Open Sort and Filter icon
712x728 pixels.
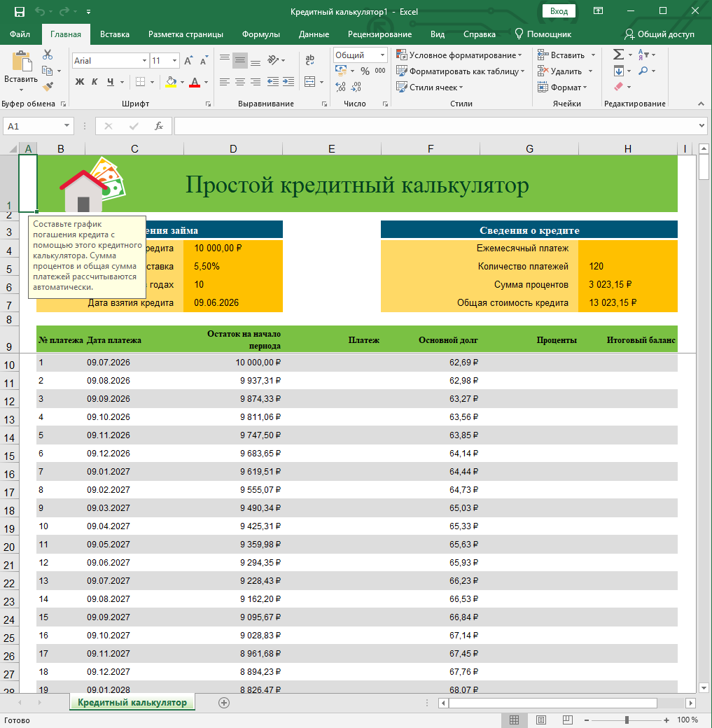point(643,55)
